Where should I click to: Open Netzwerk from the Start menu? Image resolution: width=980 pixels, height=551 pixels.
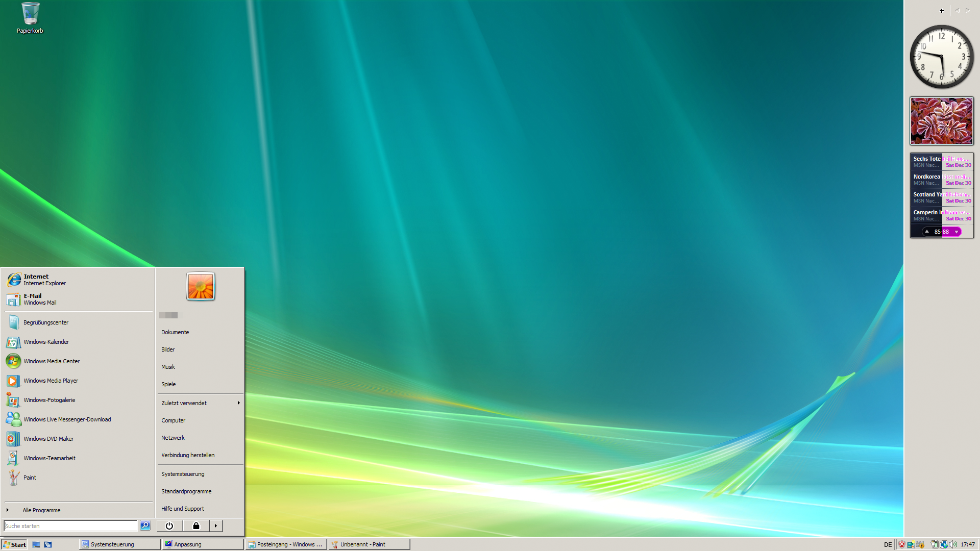(x=201, y=438)
